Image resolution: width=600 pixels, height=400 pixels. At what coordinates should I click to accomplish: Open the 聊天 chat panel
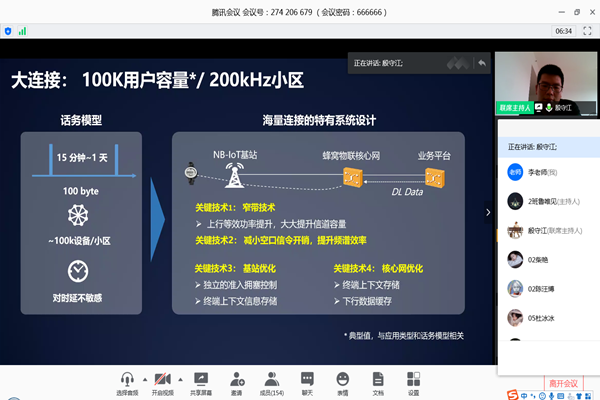308,379
